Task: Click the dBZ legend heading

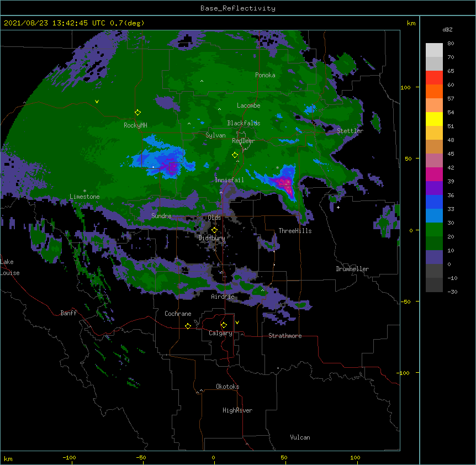Action: [447, 29]
